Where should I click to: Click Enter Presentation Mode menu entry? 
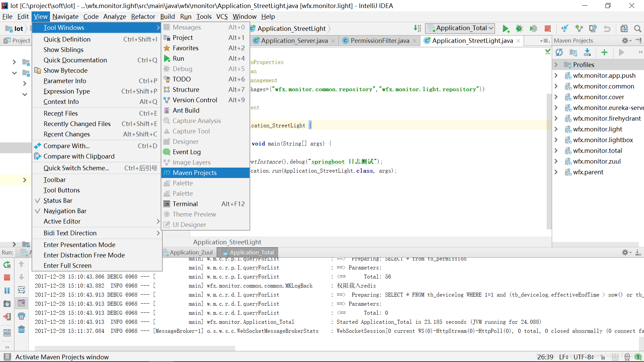pyautogui.click(x=79, y=245)
